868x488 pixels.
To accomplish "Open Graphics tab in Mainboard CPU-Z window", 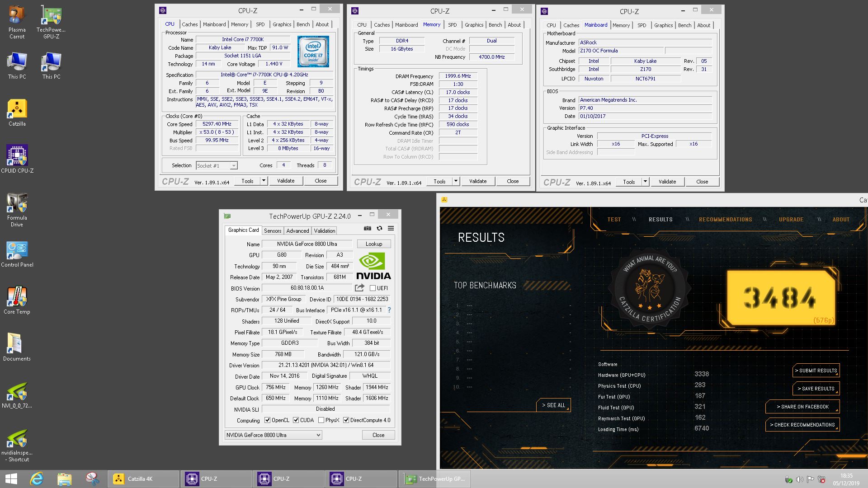I will [664, 25].
